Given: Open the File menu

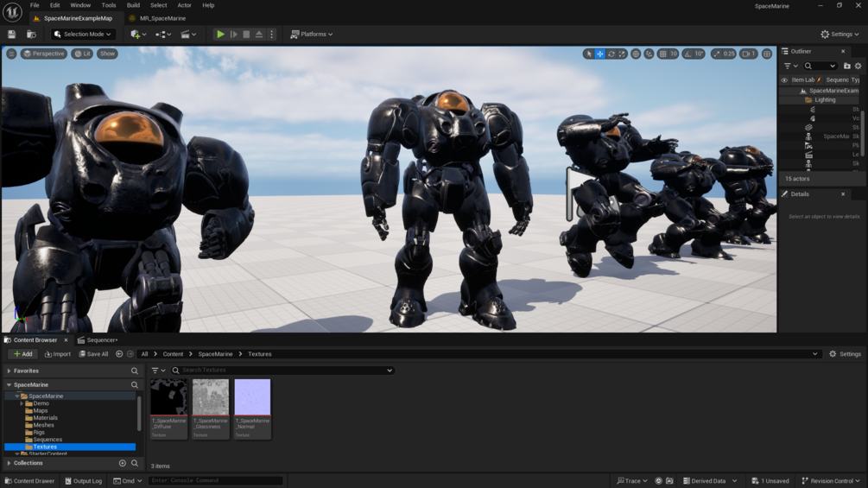Looking at the screenshot, I should pyautogui.click(x=35, y=5).
